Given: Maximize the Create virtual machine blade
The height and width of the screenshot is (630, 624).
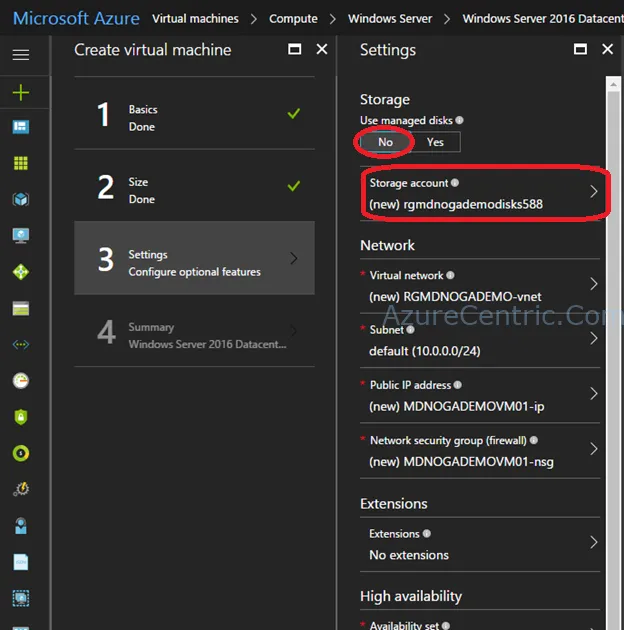Looking at the screenshot, I should tap(295, 49).
